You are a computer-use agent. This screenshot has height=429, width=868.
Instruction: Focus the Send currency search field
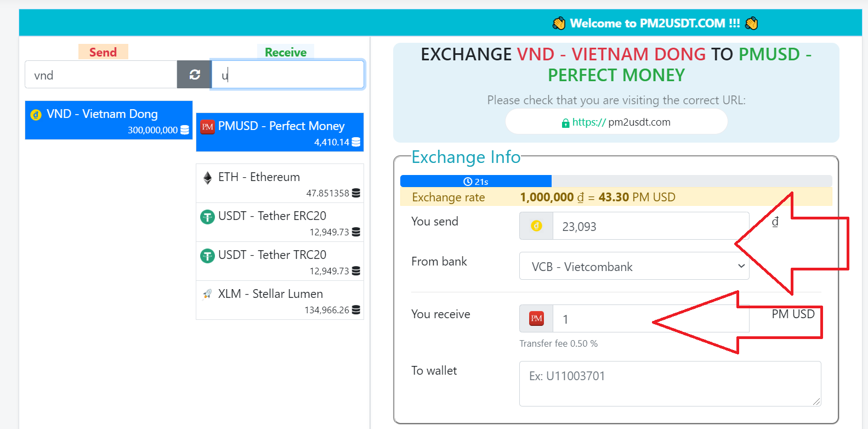pos(101,75)
